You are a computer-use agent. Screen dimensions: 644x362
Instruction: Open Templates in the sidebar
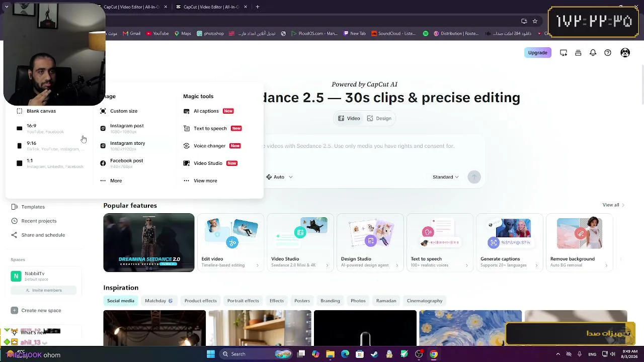click(28, 207)
